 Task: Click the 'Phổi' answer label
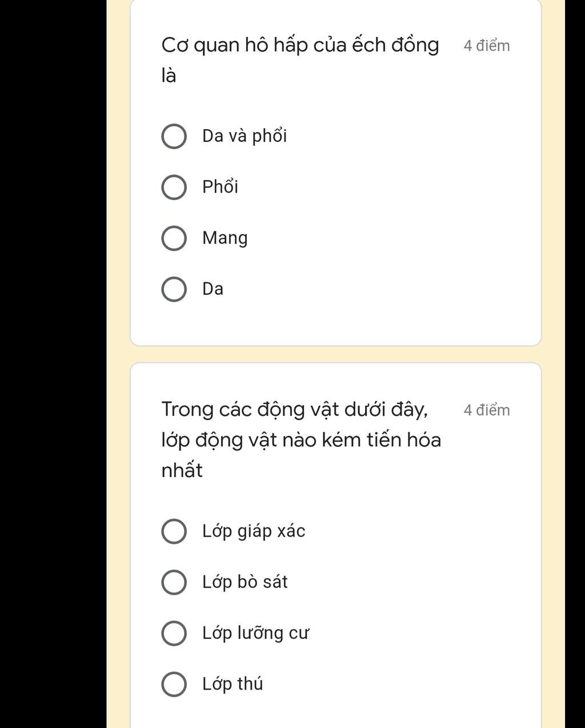tap(220, 187)
